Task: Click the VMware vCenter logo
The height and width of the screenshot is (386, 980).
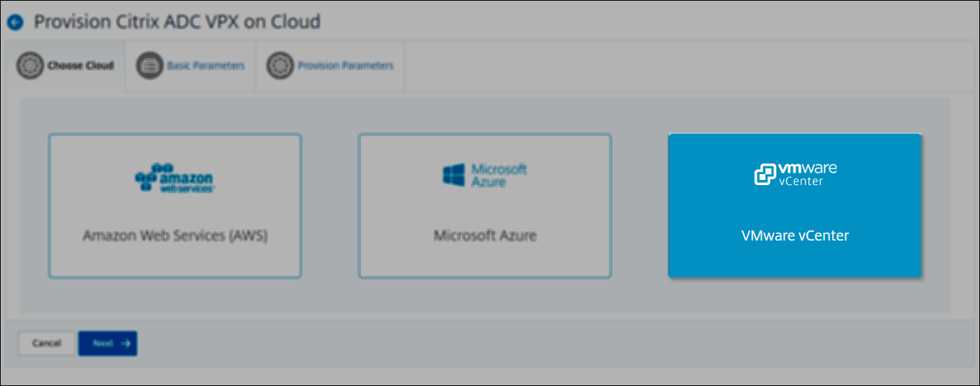Action: (796, 174)
